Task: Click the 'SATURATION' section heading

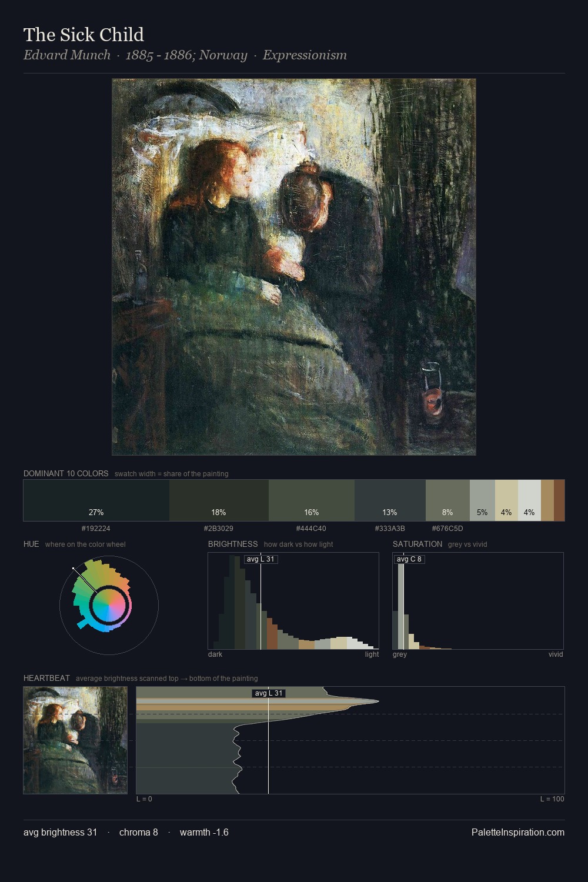Action: pyautogui.click(x=417, y=544)
